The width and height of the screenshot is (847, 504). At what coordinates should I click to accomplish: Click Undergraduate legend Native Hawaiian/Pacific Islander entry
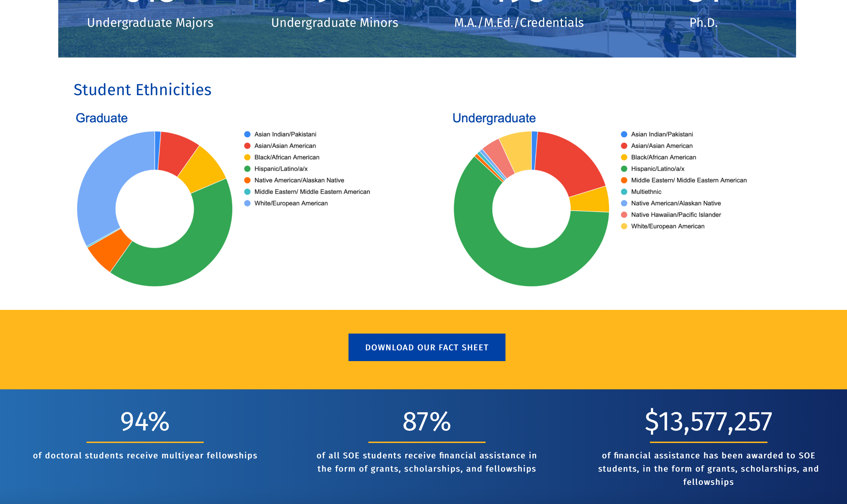[x=676, y=215]
